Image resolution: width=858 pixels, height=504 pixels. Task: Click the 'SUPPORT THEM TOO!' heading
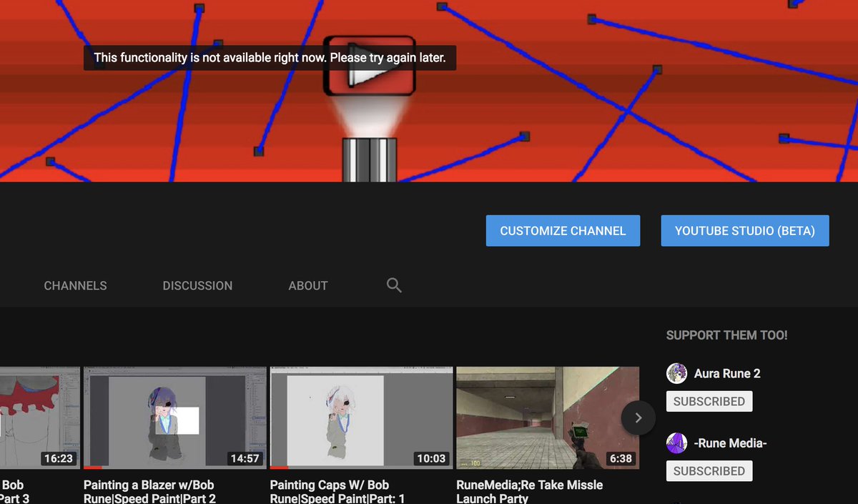tap(727, 335)
